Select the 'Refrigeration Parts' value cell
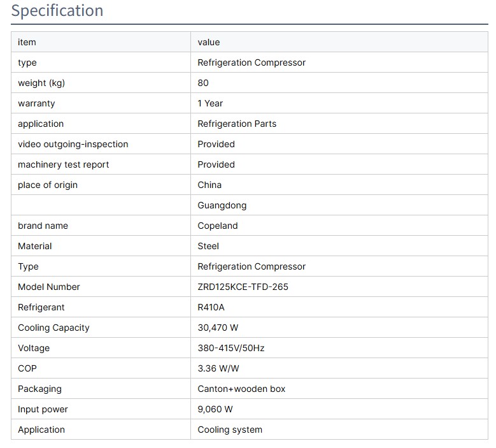Viewport: 496px width, 448px height. pos(237,124)
